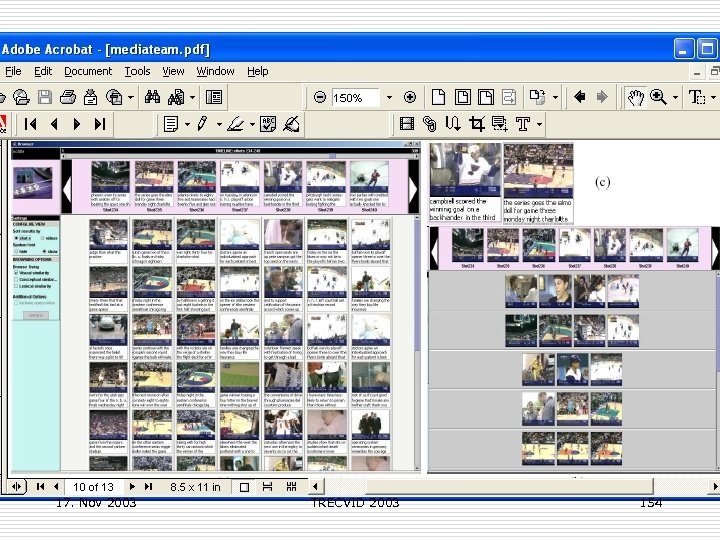Screen dimensions: 720x540
Task: Expand the Rotate view dropdown arrow
Action: [555, 97]
